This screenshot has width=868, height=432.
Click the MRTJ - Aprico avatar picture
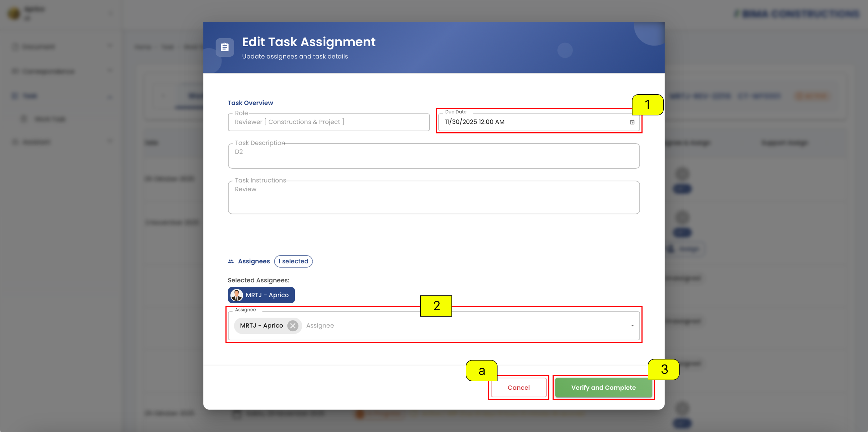point(237,295)
